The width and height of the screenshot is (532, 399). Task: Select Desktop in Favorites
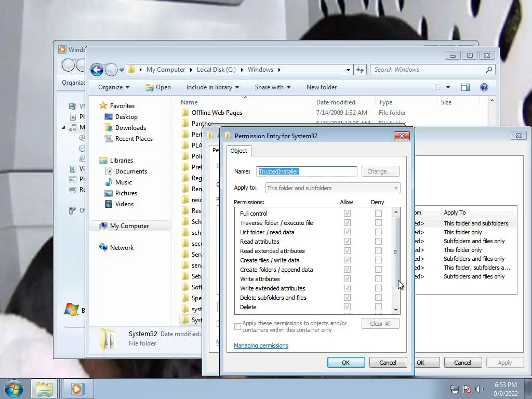pos(126,117)
